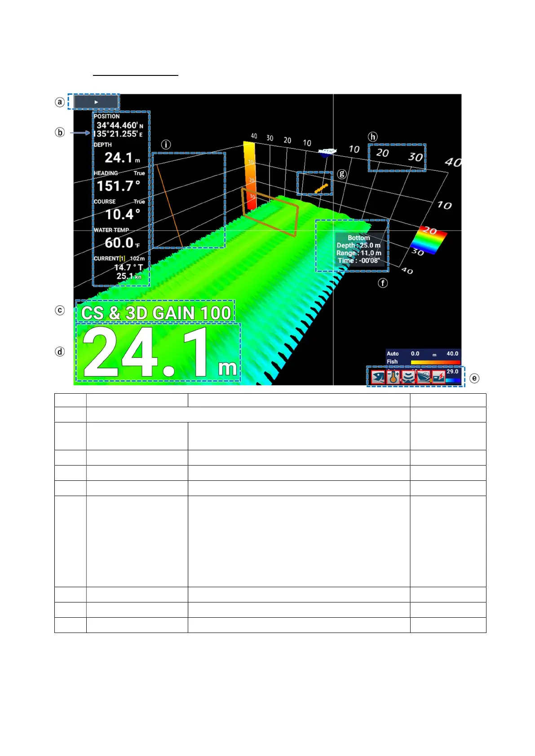Click the water temperature alarm icon
The height and width of the screenshot is (756, 535).
pyautogui.click(x=394, y=377)
